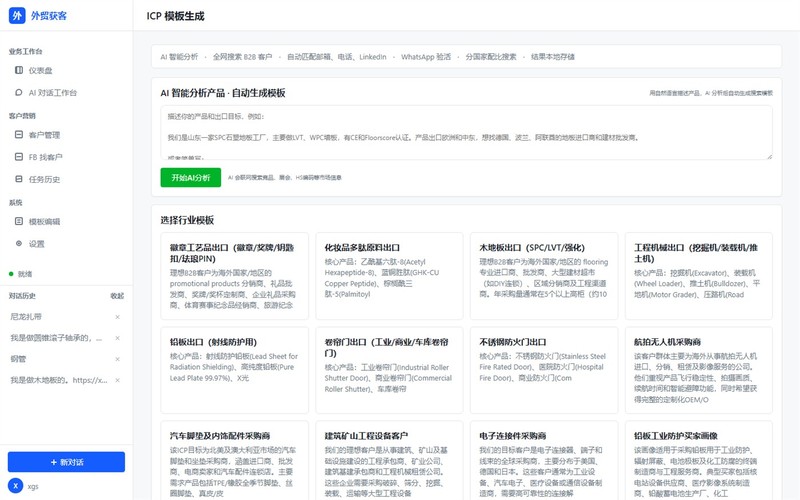Image resolution: width=800 pixels, height=500 pixels.
Task: Click the FB 找客户 sidebar icon
Action: click(19, 157)
